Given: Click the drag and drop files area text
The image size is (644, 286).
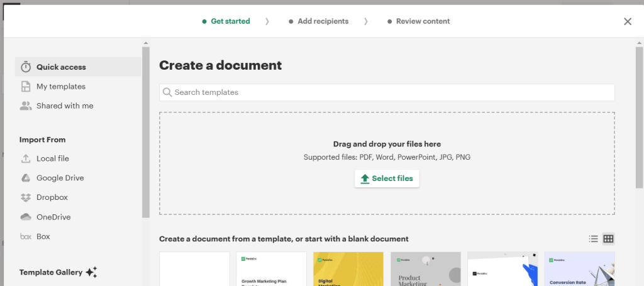Looking at the screenshot, I should click(x=387, y=144).
